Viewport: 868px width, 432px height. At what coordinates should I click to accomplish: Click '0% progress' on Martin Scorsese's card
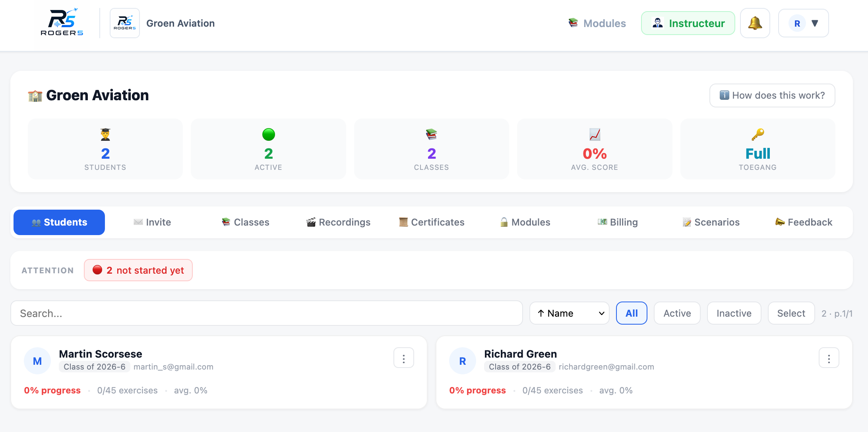(x=52, y=391)
